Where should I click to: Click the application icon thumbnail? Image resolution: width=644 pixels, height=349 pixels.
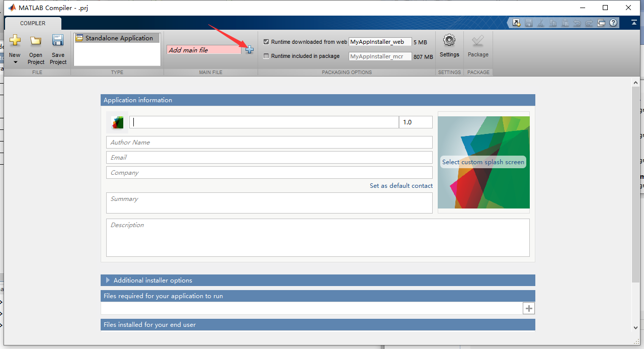point(117,122)
